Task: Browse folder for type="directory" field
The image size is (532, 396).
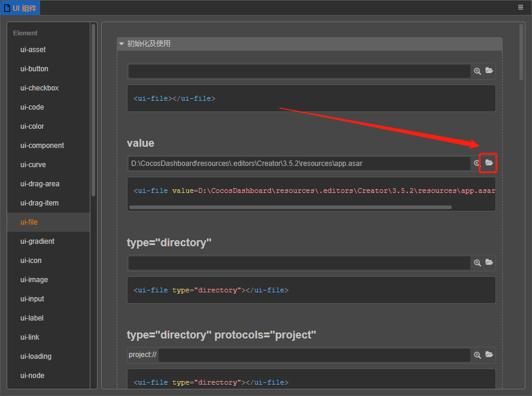Action: 489,262
